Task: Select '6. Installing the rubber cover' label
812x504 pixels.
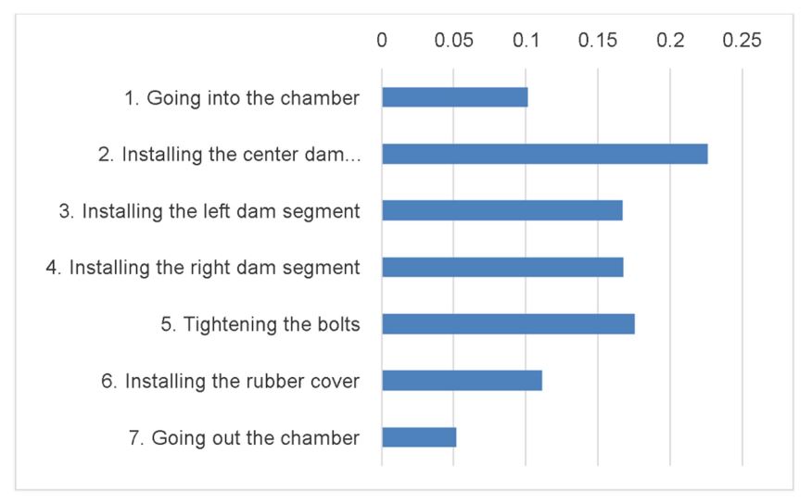Action: 230,381
